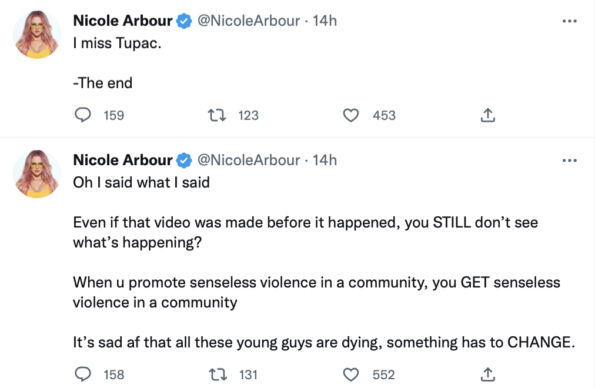Click the verified badge on first tweet
The image size is (595, 388).
point(184,21)
